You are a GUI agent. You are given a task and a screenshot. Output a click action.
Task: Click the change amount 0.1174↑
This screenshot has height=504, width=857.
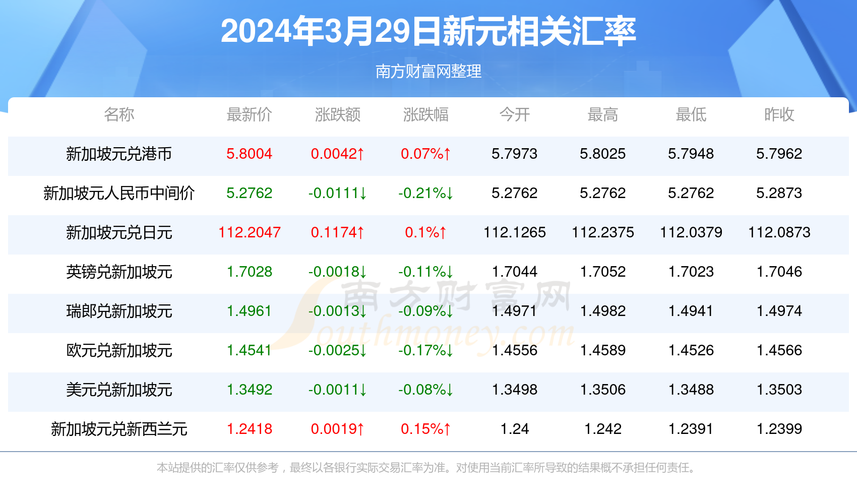click(x=338, y=232)
